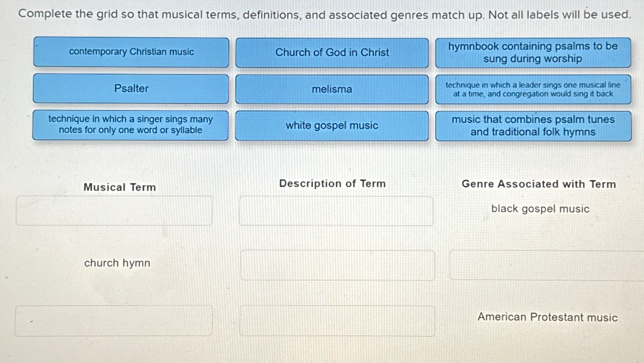
Task: Click the Musical Term column header
Action: point(119,187)
